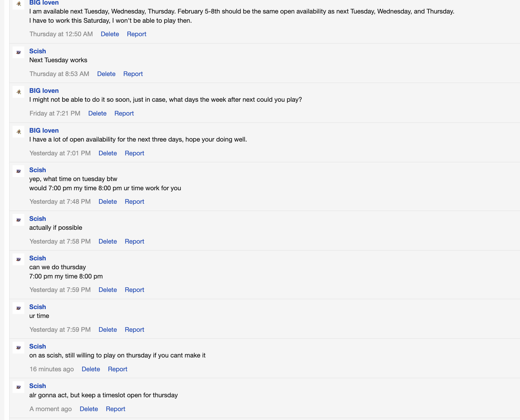Click Scish's avatar beside the 16 minutes ago message
This screenshot has height=420, width=520.
click(18, 348)
